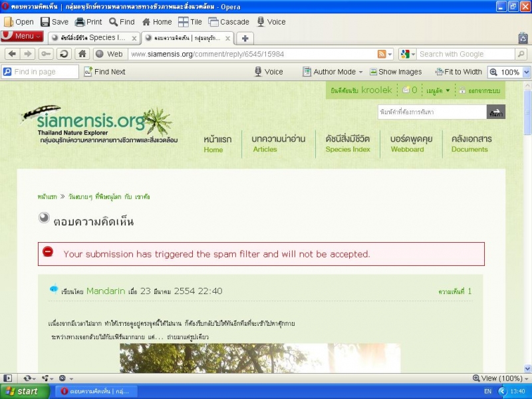Screen dimensions: 532x399
Task: Toggle Show Images
Action: pos(395,72)
